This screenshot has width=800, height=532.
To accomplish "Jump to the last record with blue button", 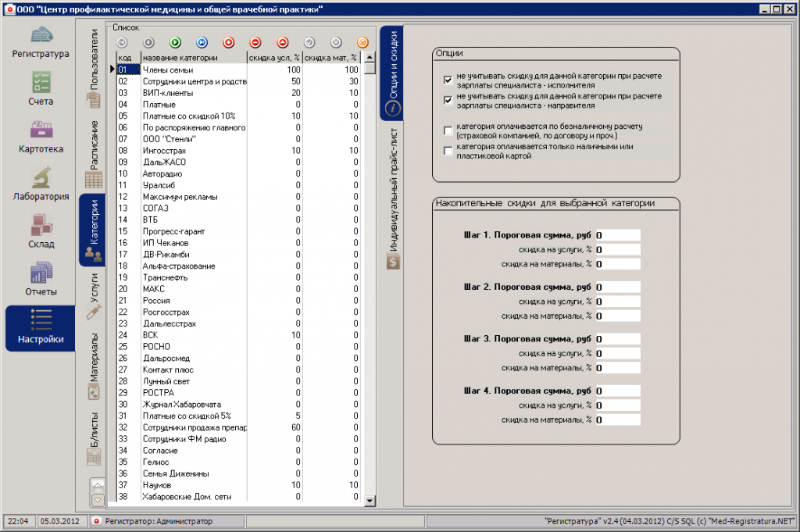I will [x=202, y=42].
